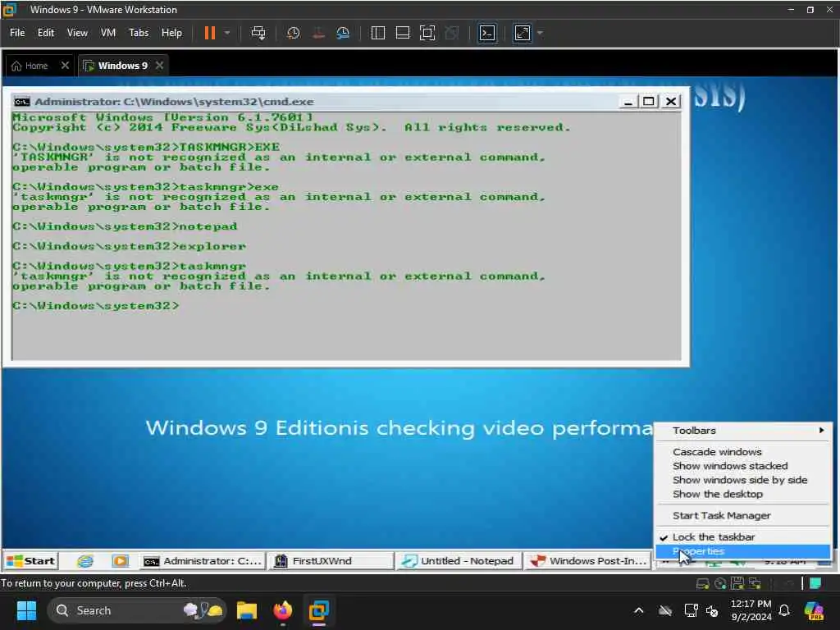Viewport: 840px width, 630px height.
Task: Launch Internet Explorer from guest quick launch
Action: click(85, 561)
